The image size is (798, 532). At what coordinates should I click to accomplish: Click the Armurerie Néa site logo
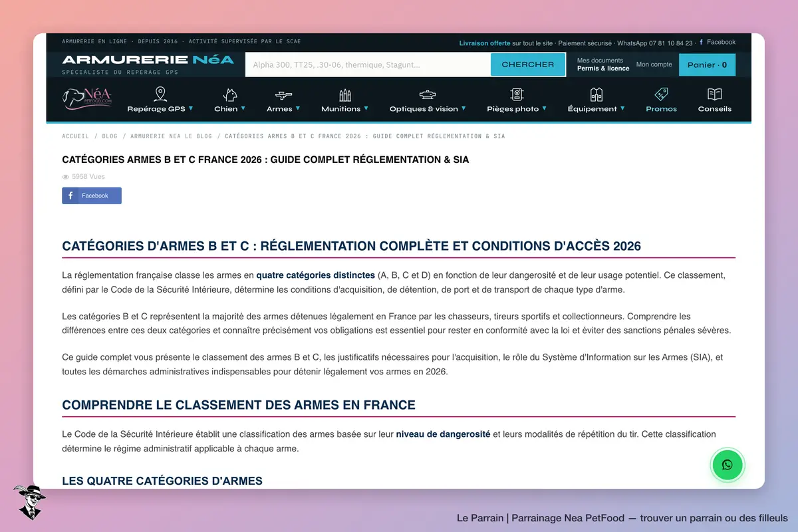click(148, 60)
